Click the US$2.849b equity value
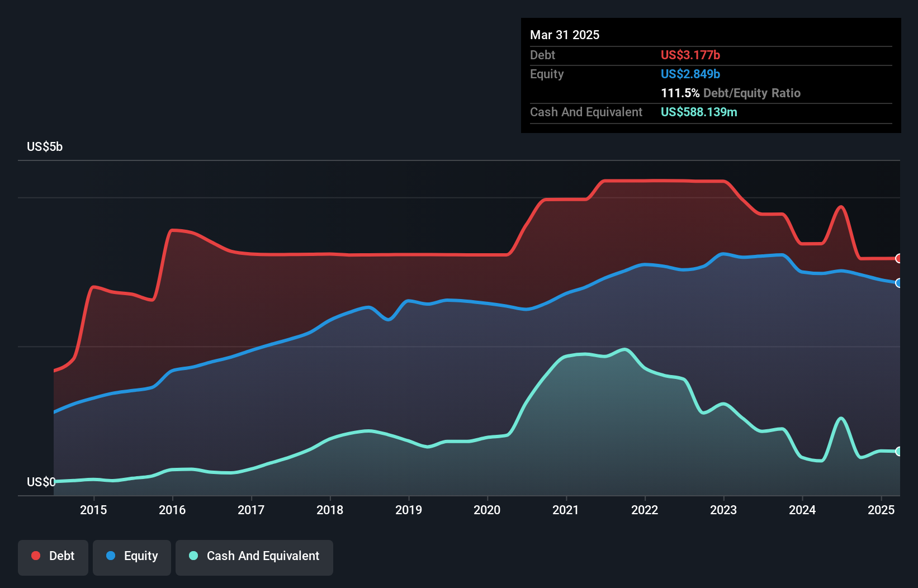The image size is (918, 588). click(690, 74)
